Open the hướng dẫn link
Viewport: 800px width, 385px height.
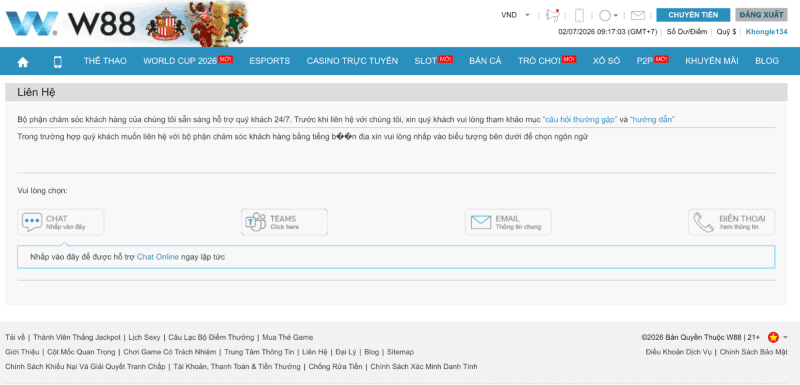pos(653,120)
